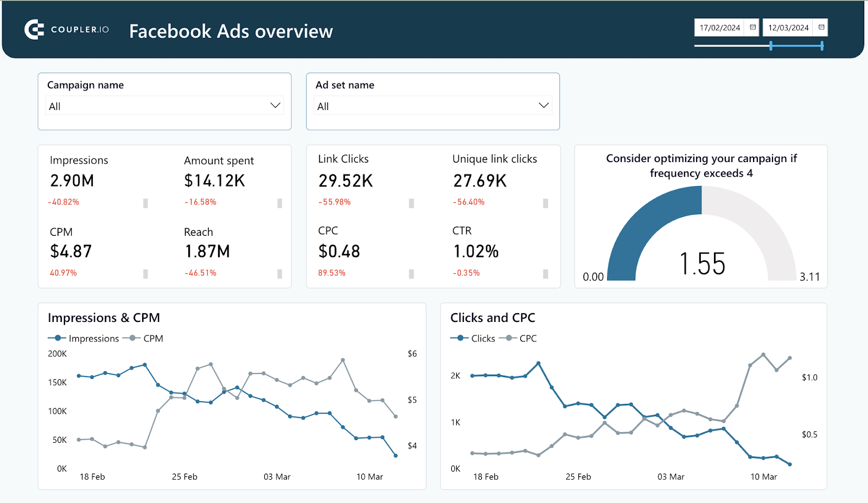Click the CPC legend dot marker
Image resolution: width=868 pixels, height=503 pixels.
pyautogui.click(x=509, y=338)
